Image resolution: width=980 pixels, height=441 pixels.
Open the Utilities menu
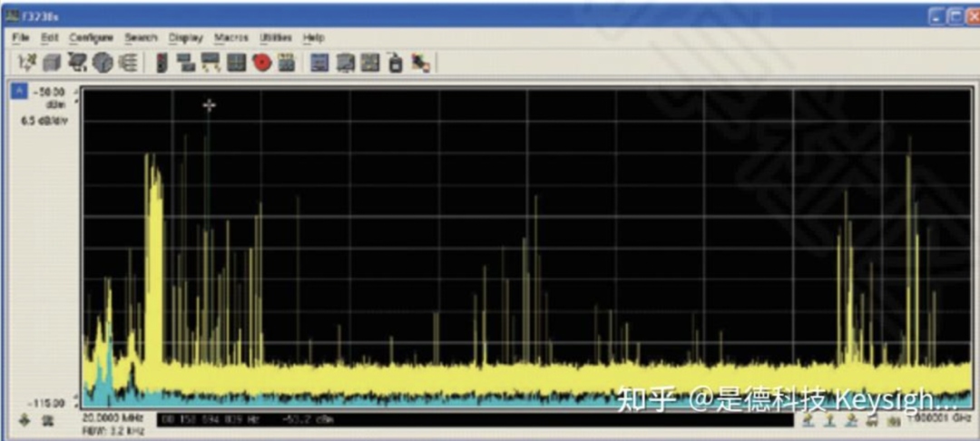click(x=276, y=37)
